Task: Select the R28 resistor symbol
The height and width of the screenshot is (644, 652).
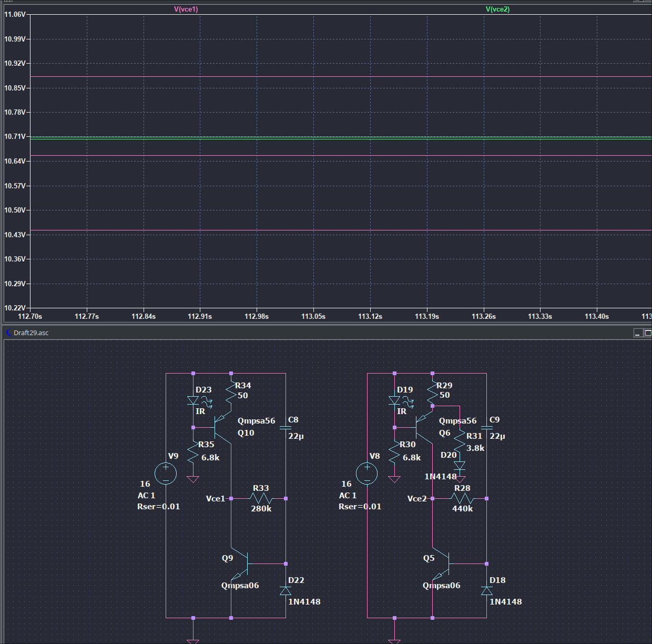Action: (x=462, y=498)
